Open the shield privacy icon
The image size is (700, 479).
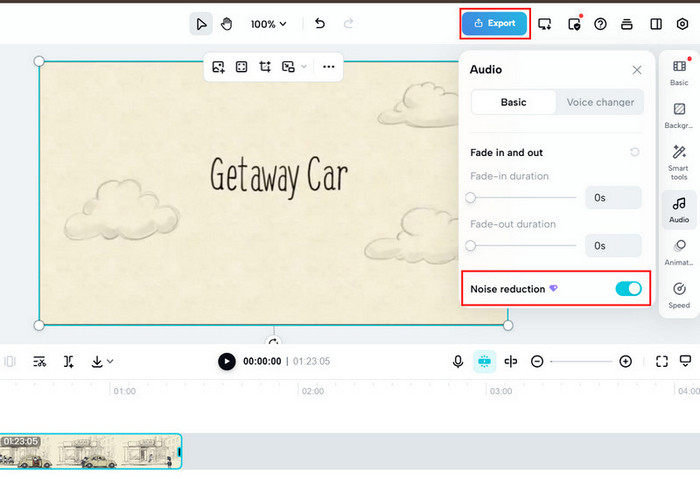point(574,24)
